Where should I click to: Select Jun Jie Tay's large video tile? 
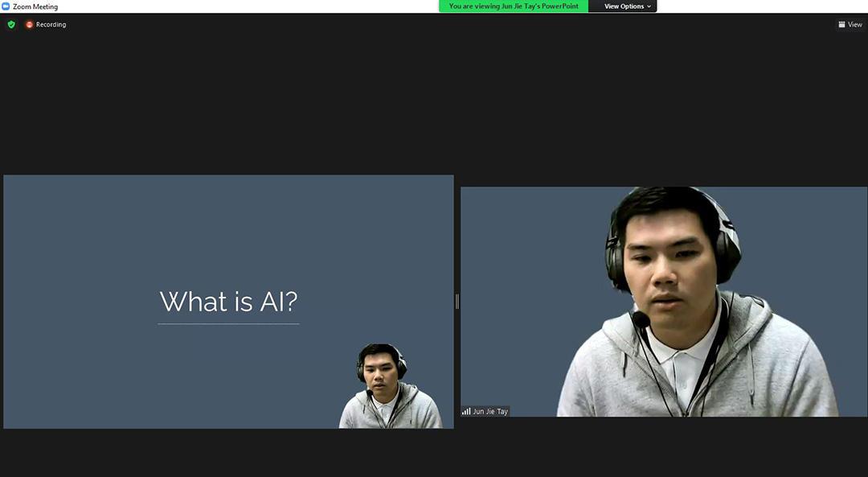point(664,302)
